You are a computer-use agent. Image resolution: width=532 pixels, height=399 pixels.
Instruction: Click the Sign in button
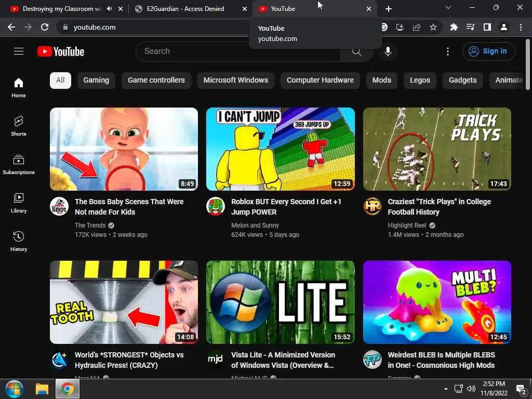(488, 51)
